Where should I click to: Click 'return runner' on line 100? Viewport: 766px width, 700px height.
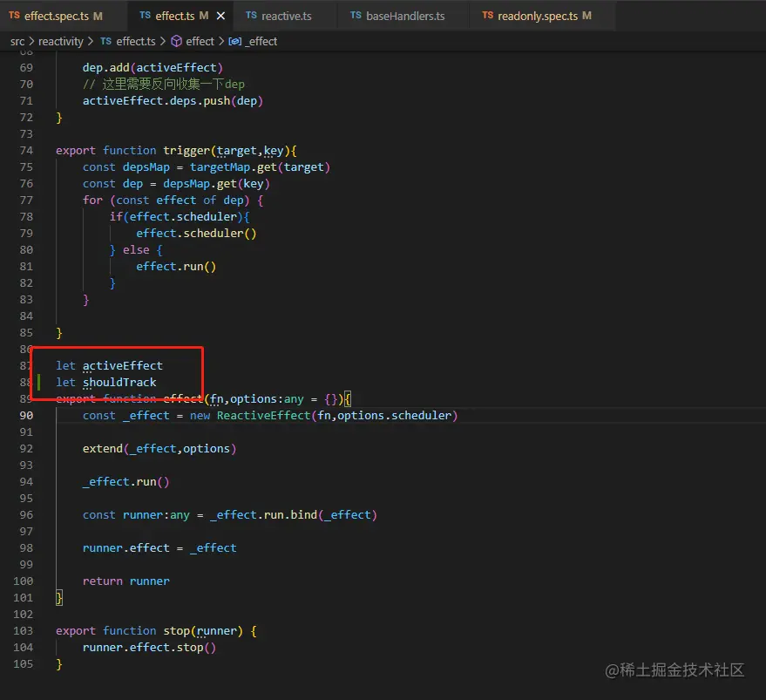tap(126, 581)
